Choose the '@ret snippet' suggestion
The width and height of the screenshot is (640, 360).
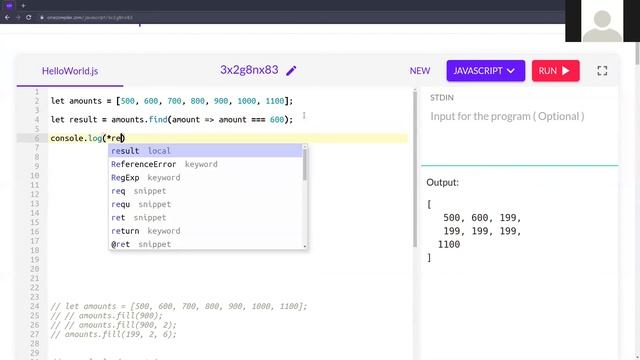(x=206, y=244)
